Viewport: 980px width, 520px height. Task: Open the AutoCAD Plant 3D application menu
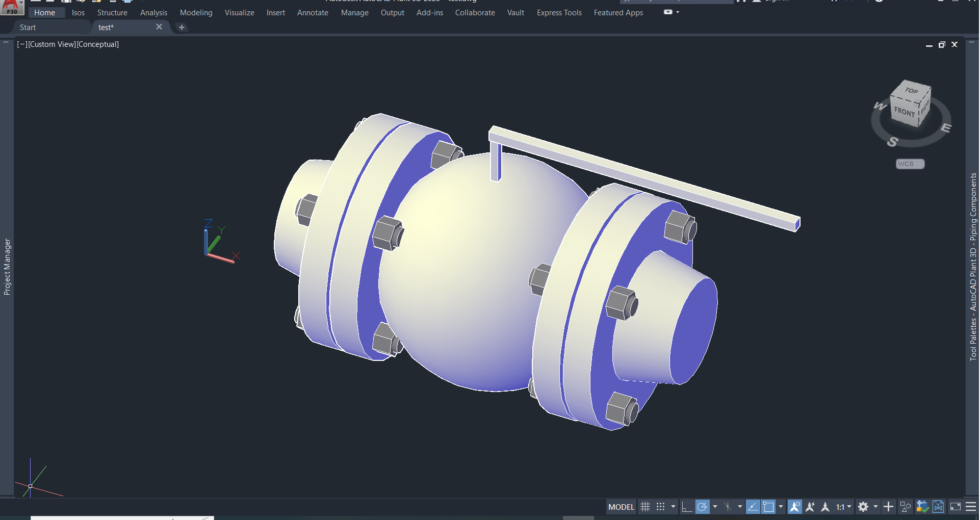[x=12, y=7]
